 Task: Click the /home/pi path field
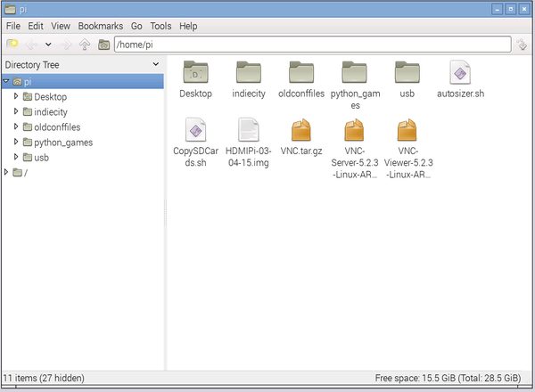(312, 45)
